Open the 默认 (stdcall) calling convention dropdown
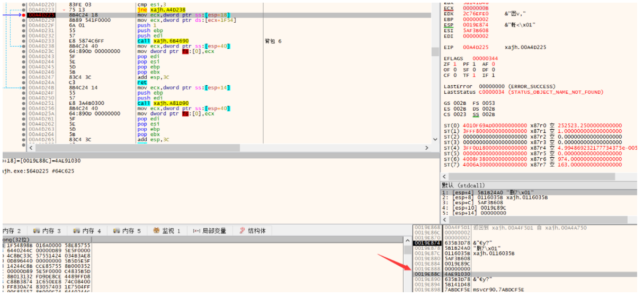This screenshot has width=644, height=298. pos(539,185)
